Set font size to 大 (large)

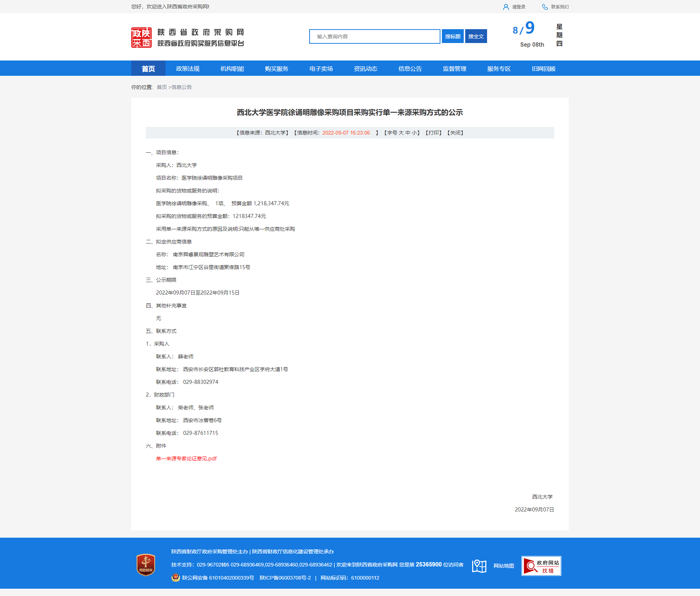click(x=401, y=133)
